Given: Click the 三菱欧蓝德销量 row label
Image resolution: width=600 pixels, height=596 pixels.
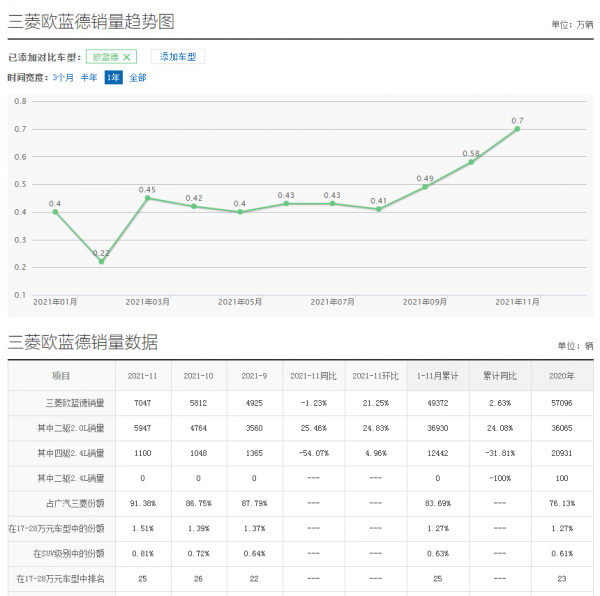Looking at the screenshot, I should [75, 403].
